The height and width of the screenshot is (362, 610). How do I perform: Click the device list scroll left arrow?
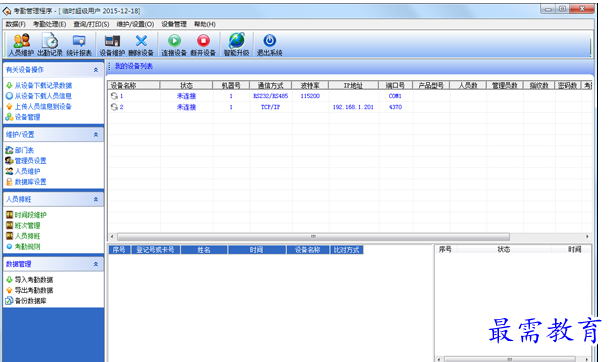pyautogui.click(x=112, y=236)
